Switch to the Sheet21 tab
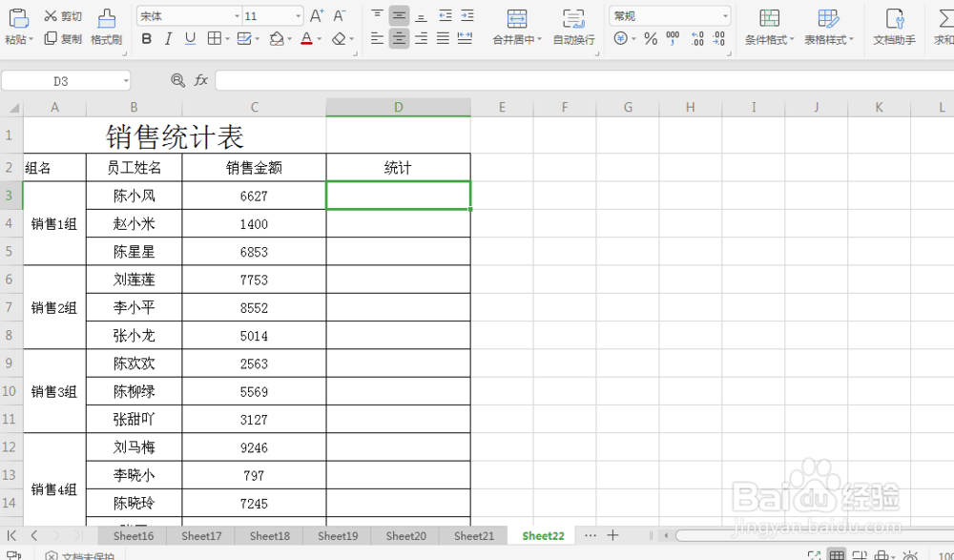The image size is (954, 560). (x=473, y=535)
